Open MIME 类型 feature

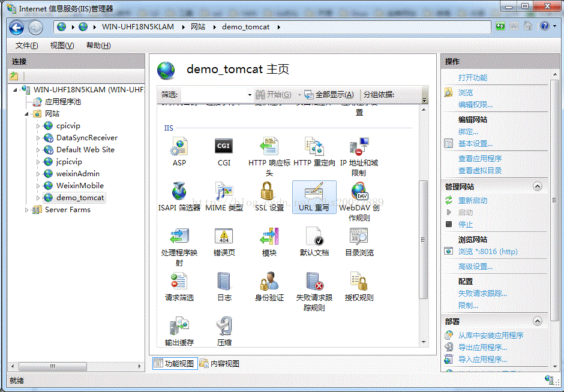point(224,197)
